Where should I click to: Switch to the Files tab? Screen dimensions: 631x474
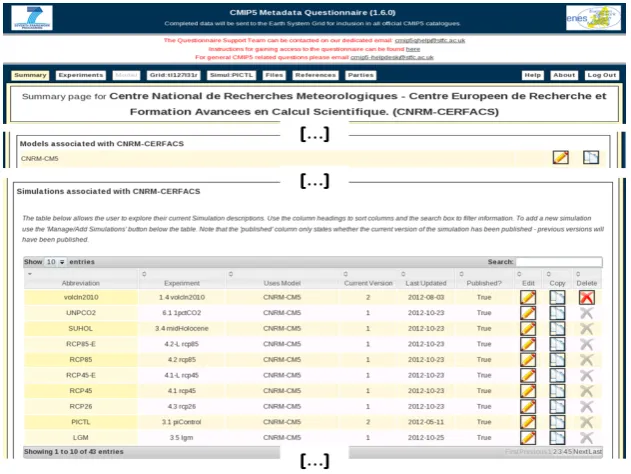274,75
